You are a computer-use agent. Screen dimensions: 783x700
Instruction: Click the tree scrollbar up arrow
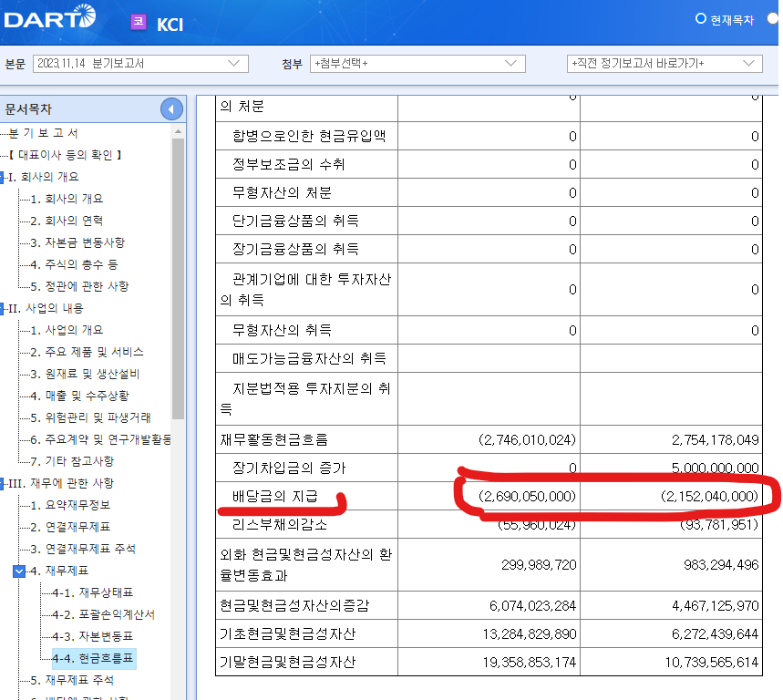(178, 131)
